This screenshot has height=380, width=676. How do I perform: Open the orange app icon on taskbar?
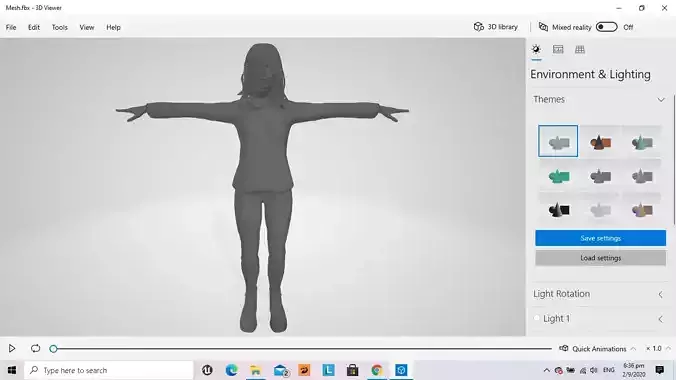(304, 370)
